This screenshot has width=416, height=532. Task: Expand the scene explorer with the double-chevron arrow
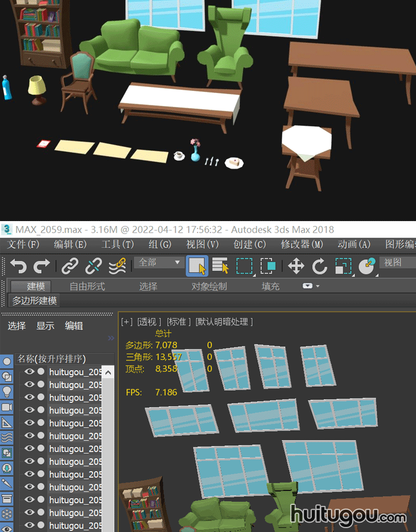pos(111,338)
